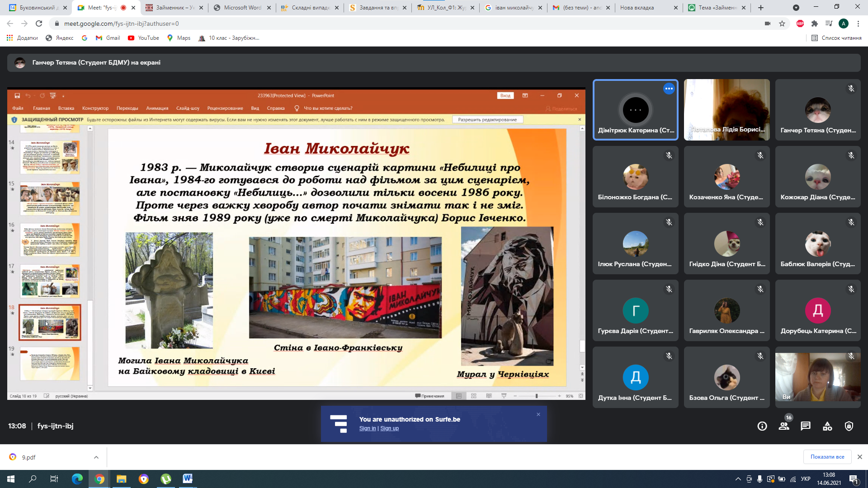This screenshot has height=488, width=868.
Task: Open the media control icon in Chrome toolbar
Action: pos(829,23)
